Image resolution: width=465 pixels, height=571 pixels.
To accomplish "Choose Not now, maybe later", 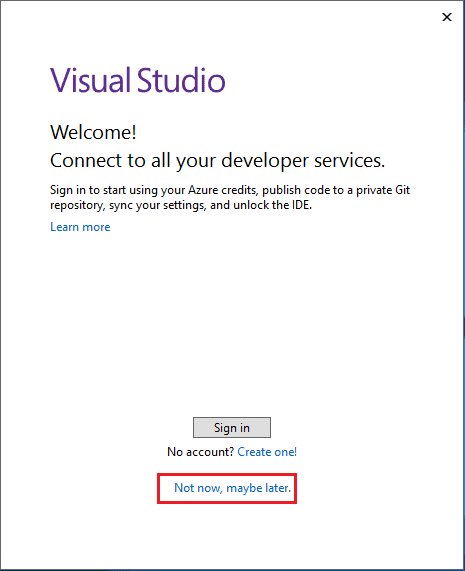I will coord(232,488).
